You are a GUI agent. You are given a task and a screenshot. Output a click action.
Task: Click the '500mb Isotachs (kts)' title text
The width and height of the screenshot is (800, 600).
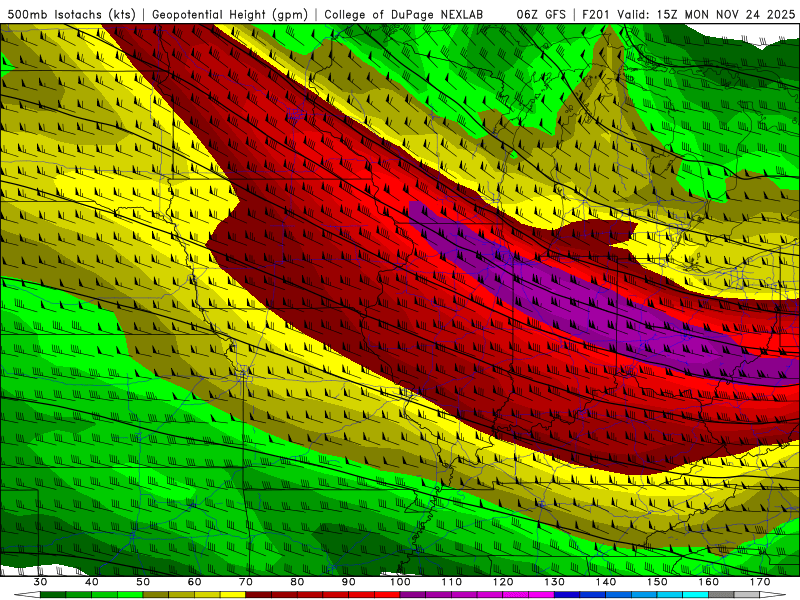pos(71,14)
